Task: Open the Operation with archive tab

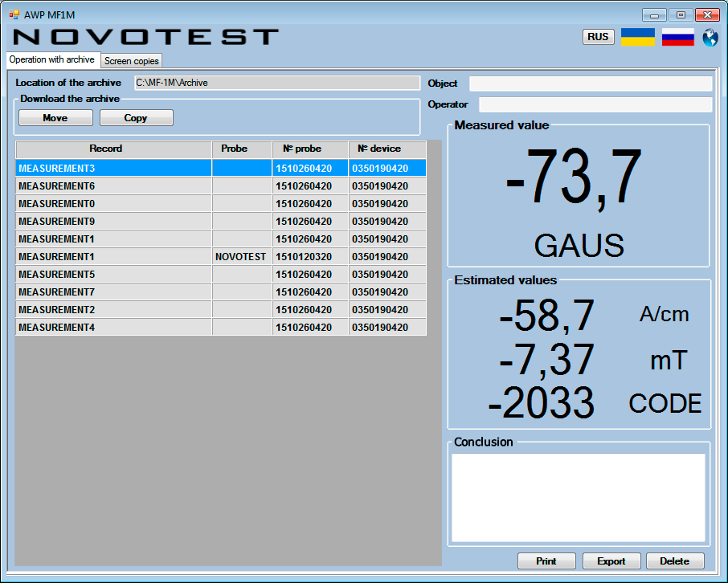Action: pyautogui.click(x=52, y=60)
